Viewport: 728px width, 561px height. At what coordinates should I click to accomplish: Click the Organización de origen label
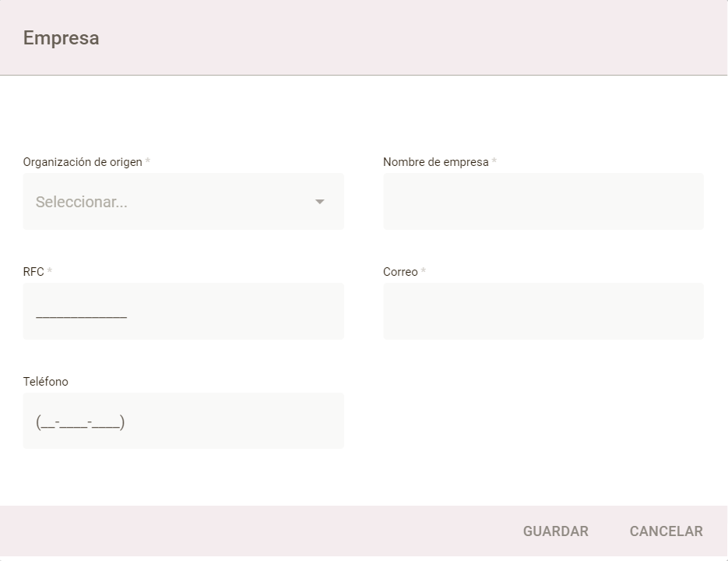pyautogui.click(x=83, y=162)
